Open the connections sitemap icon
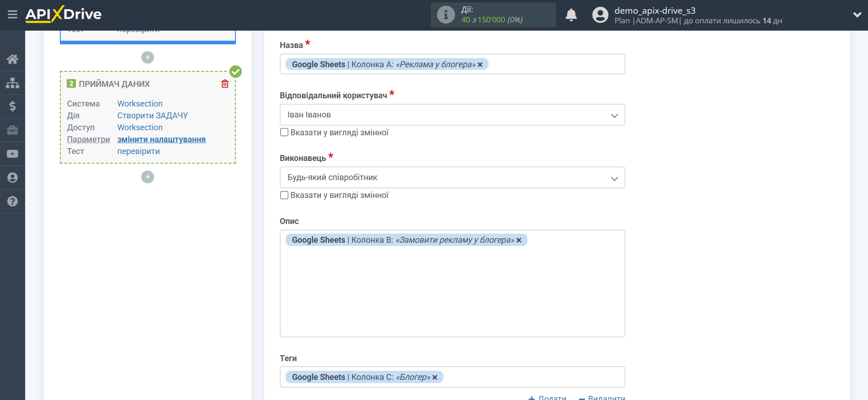 pyautogui.click(x=12, y=83)
